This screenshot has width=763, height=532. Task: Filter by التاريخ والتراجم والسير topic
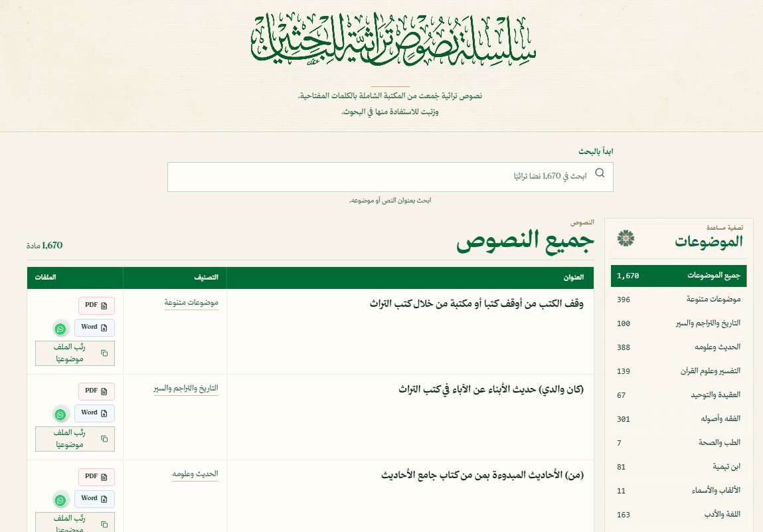pos(678,323)
